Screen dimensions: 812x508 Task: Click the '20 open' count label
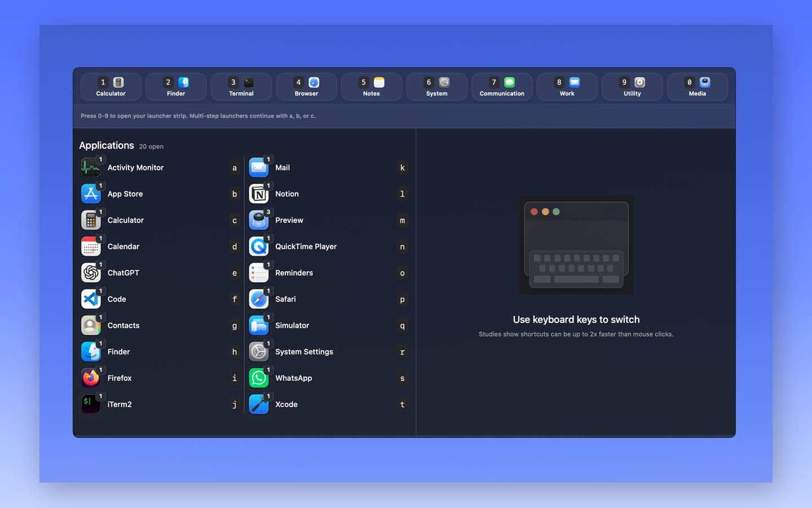(151, 147)
